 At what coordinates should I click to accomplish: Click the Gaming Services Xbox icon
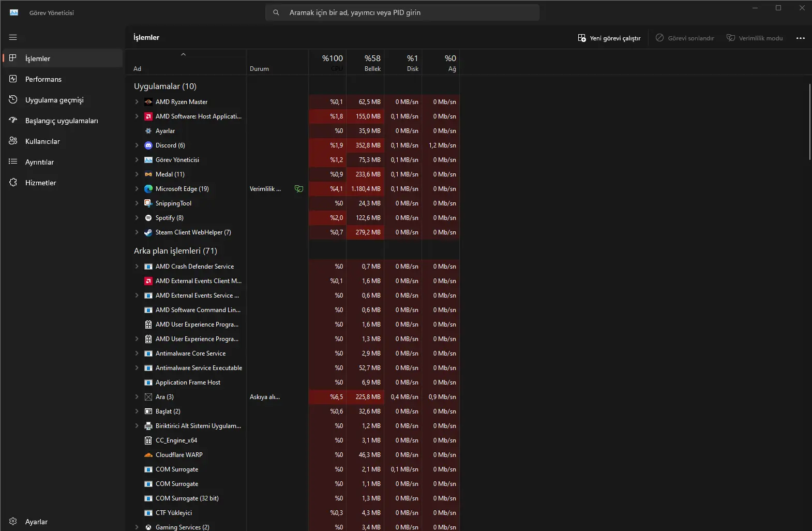tap(148, 527)
